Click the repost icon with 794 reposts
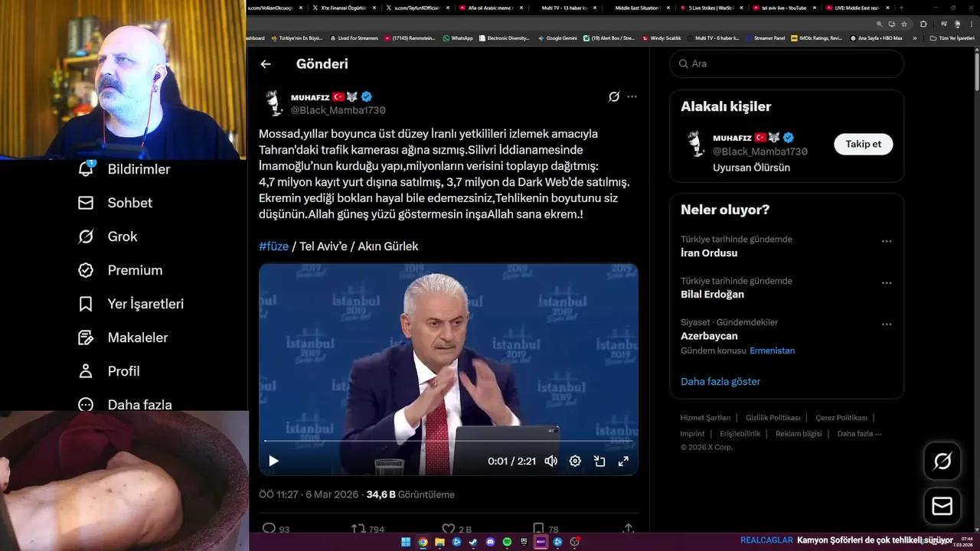Image resolution: width=980 pixels, height=551 pixels. point(358,528)
